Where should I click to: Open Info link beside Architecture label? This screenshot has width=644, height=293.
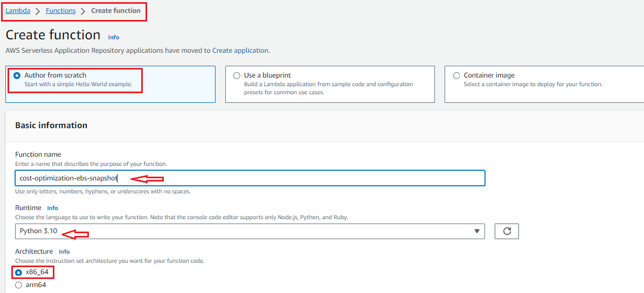click(x=64, y=251)
